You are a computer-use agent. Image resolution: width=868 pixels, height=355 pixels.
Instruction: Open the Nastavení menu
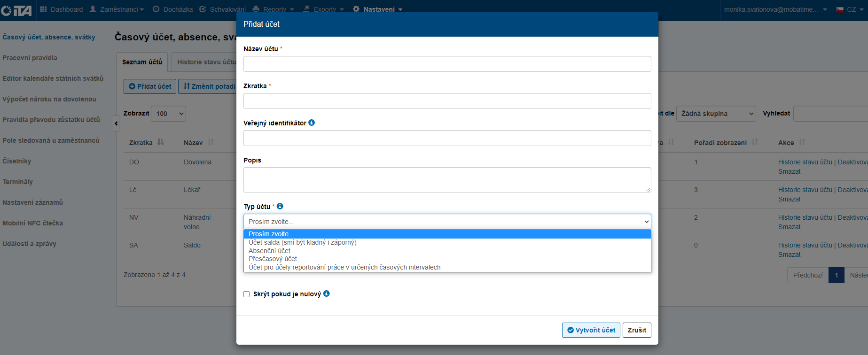pyautogui.click(x=379, y=9)
